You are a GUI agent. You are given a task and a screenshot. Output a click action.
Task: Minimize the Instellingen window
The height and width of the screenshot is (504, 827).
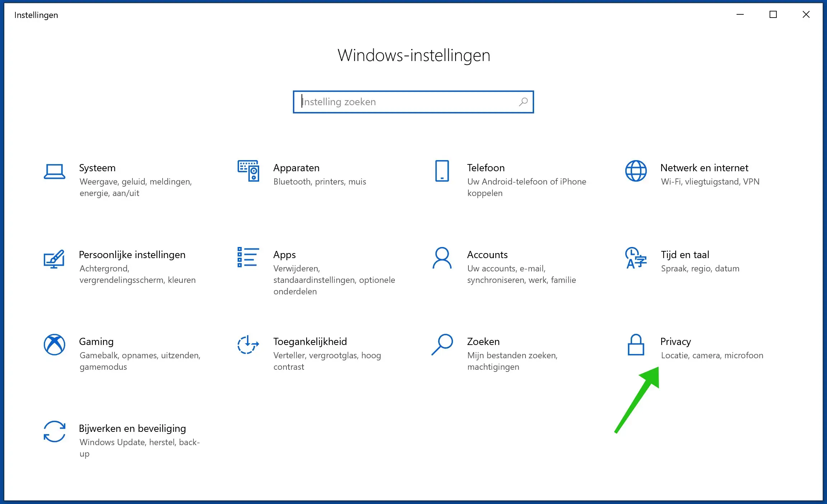[740, 14]
